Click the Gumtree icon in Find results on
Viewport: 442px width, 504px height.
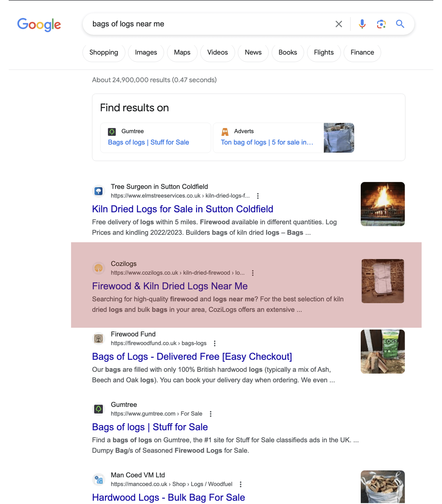[112, 132]
